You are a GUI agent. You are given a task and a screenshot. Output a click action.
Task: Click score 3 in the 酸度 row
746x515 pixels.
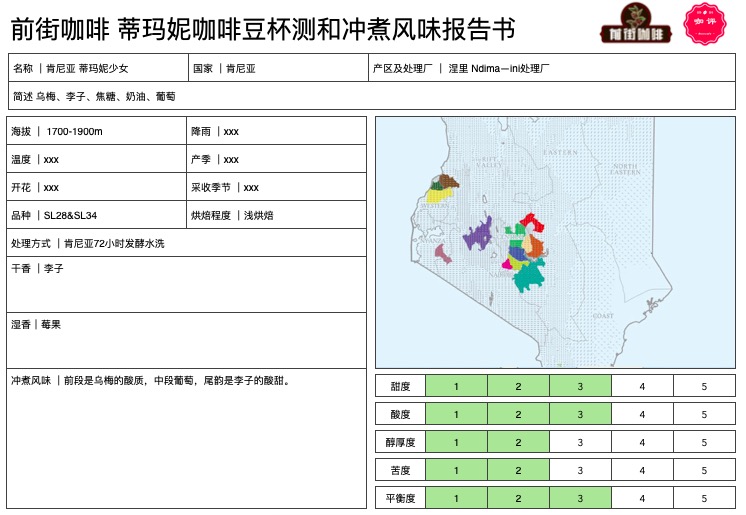pos(580,414)
